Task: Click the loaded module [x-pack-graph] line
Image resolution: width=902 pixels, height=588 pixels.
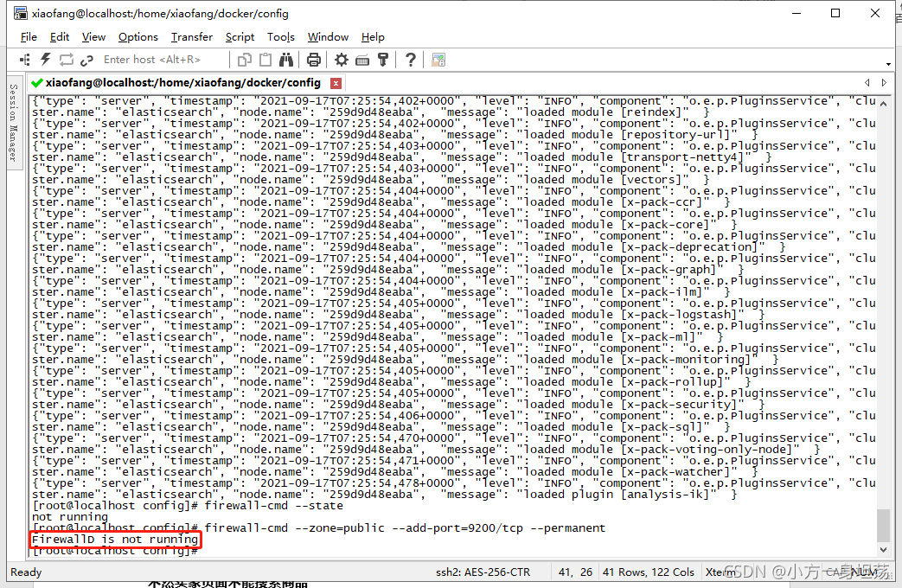Action: click(x=387, y=269)
